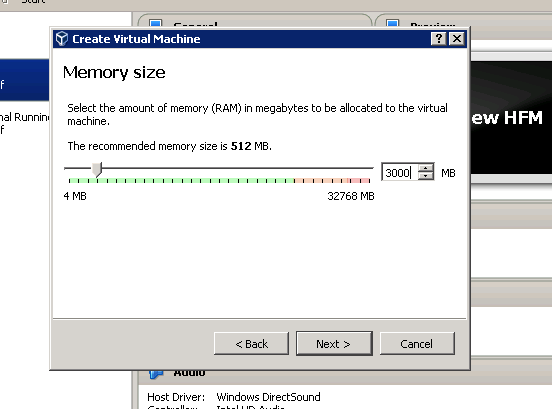This screenshot has height=409, width=552.
Task: Focus the memory size input field showing 3000
Action: 399,172
